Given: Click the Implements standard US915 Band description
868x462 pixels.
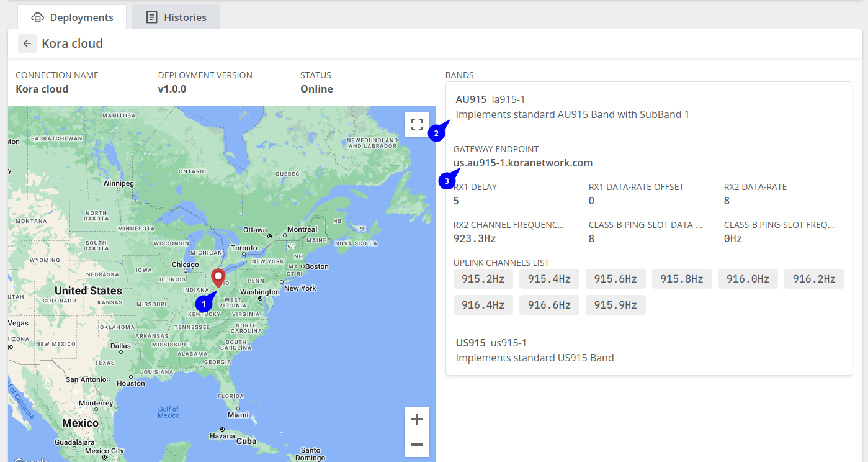Looking at the screenshot, I should point(535,358).
